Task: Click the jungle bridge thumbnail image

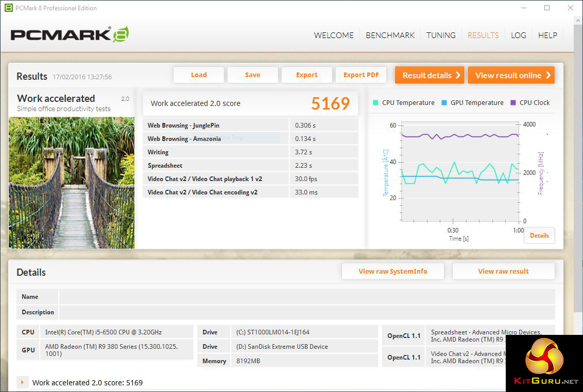Action: (72, 183)
